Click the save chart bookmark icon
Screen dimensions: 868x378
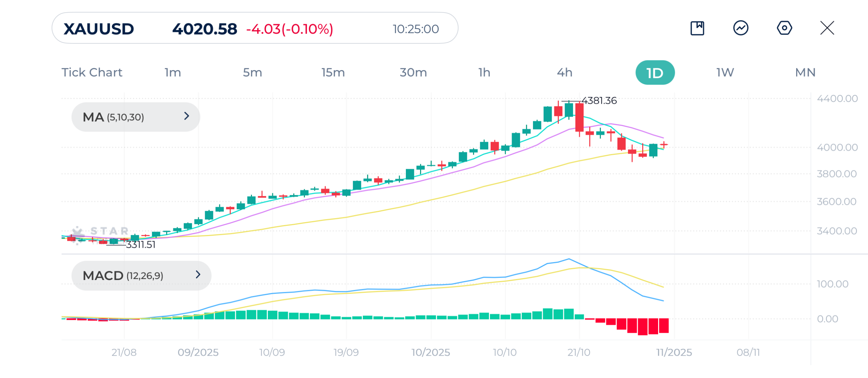click(697, 28)
